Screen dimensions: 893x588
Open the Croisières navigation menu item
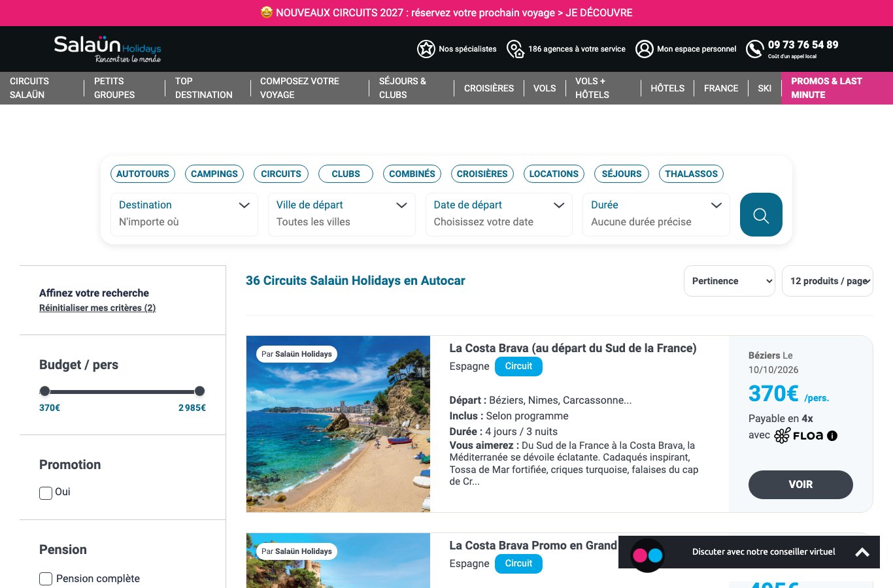coord(489,88)
